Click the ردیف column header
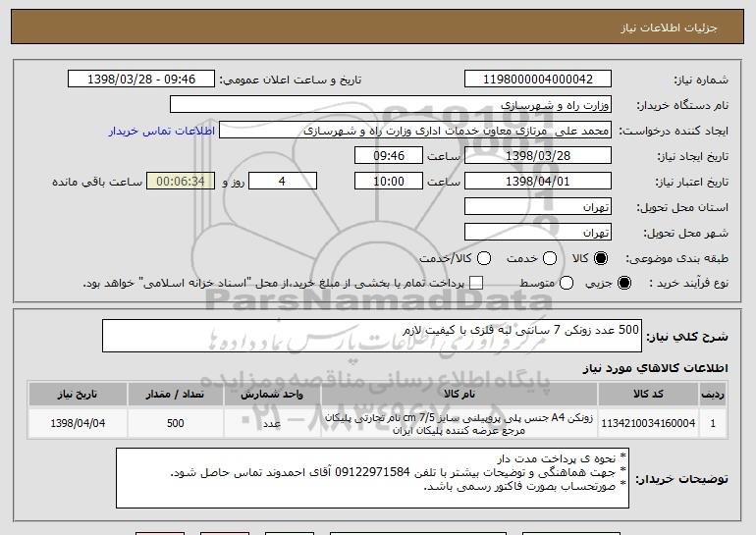Viewport: 756px width, 535px height. pyautogui.click(x=713, y=395)
